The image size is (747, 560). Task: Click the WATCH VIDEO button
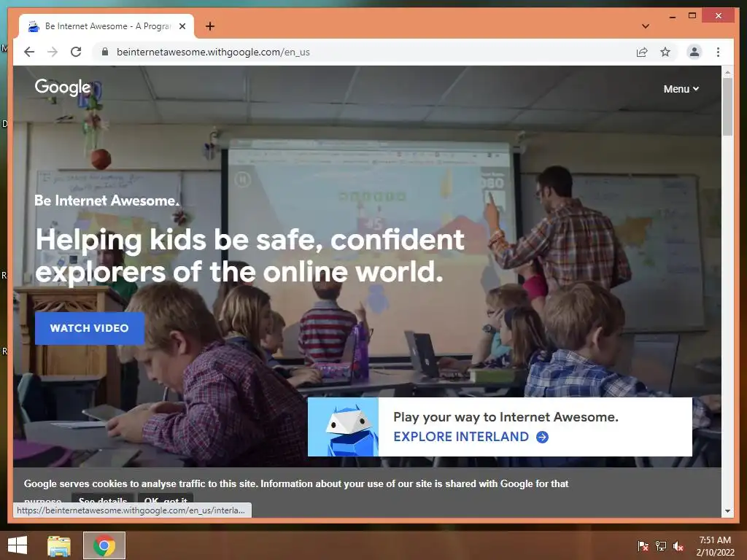tap(90, 328)
